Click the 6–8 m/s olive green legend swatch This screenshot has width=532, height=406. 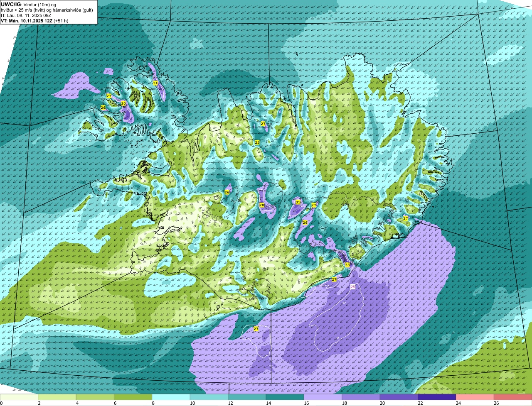coord(133,397)
